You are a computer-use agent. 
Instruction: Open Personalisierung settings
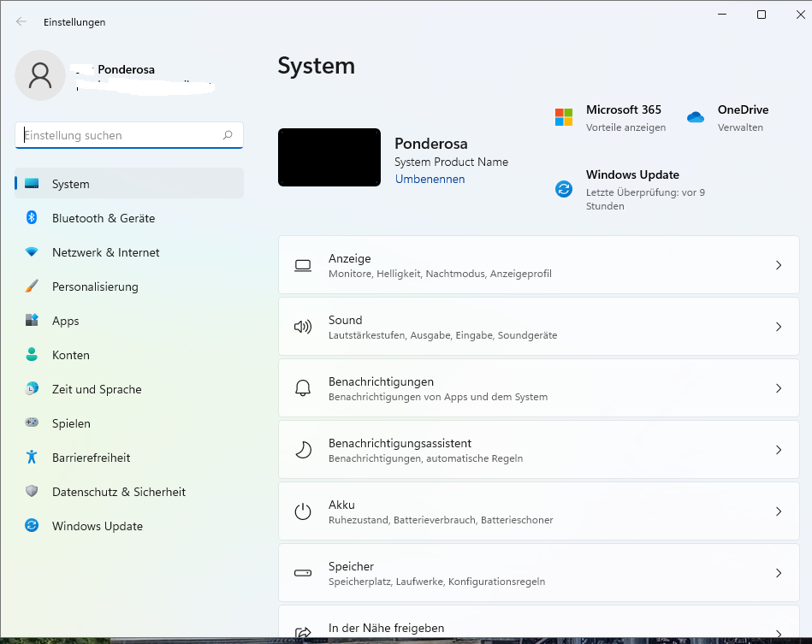point(129,287)
